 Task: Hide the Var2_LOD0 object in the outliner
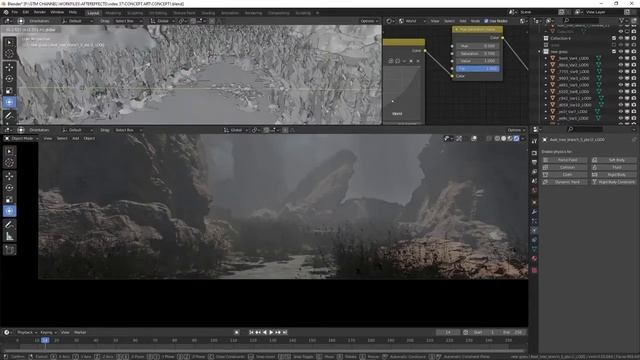(x=621, y=65)
